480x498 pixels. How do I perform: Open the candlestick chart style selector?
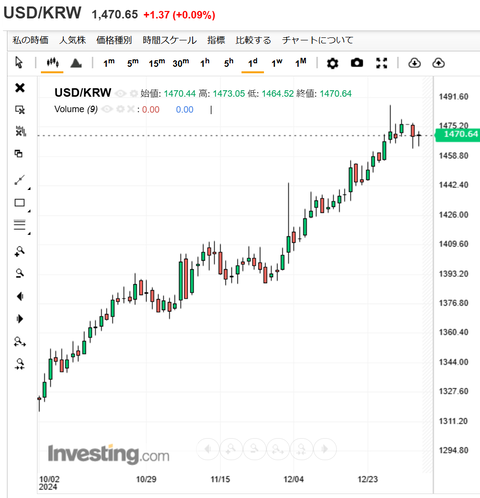coord(52,63)
